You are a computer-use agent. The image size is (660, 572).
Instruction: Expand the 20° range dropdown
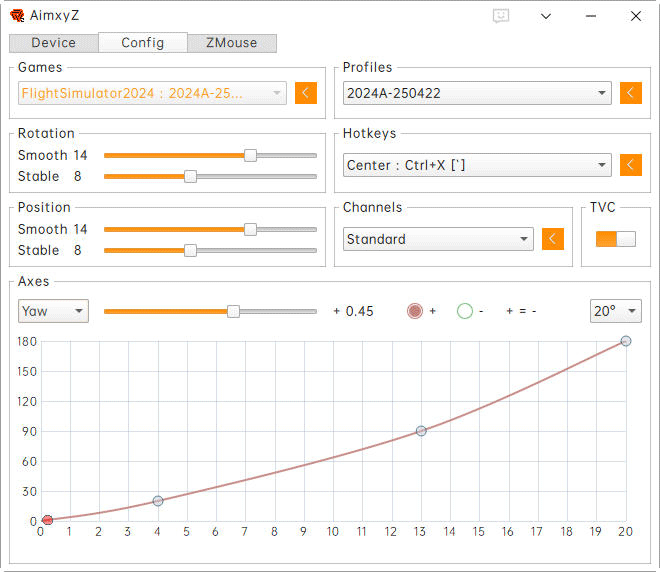coord(615,311)
